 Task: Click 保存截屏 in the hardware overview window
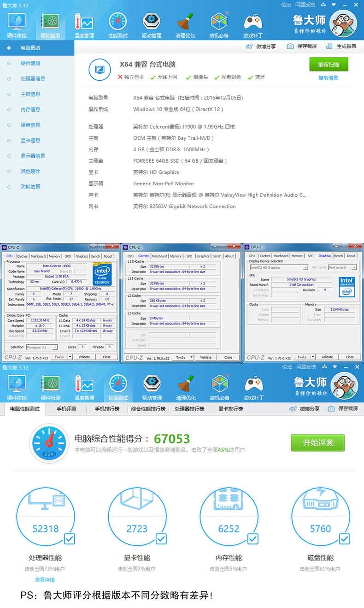click(302, 46)
